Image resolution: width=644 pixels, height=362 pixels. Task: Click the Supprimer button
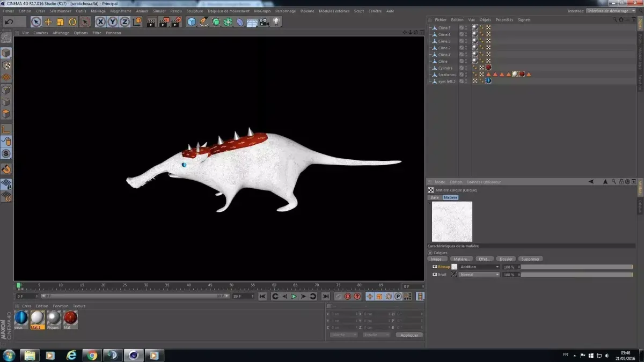tap(531, 259)
